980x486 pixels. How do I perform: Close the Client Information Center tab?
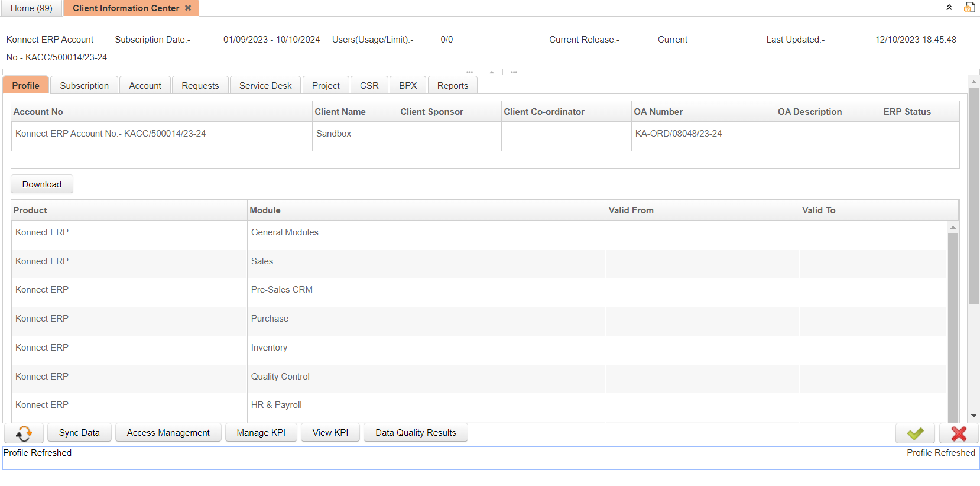pos(188,8)
